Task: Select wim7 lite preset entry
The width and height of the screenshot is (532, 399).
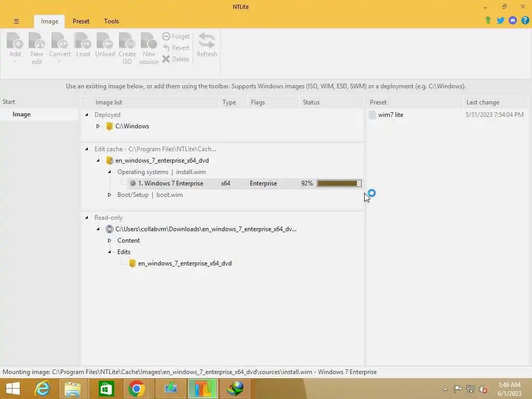Action: 391,115
